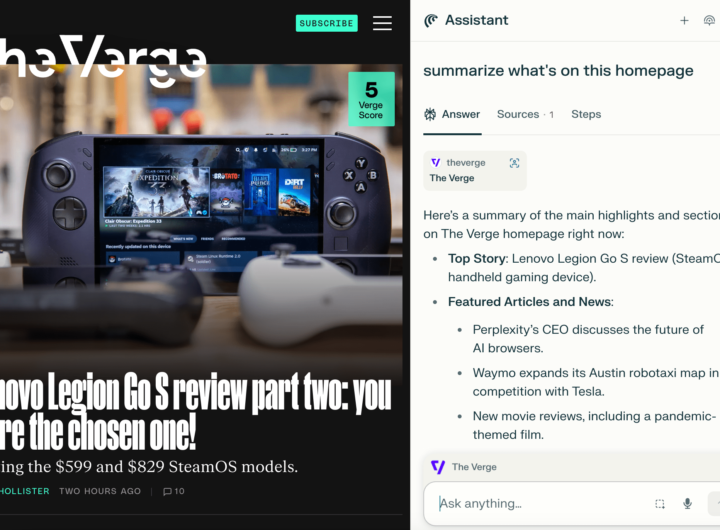Click the Ask anything input field
Screen dimensions: 720x530
(x=542, y=504)
